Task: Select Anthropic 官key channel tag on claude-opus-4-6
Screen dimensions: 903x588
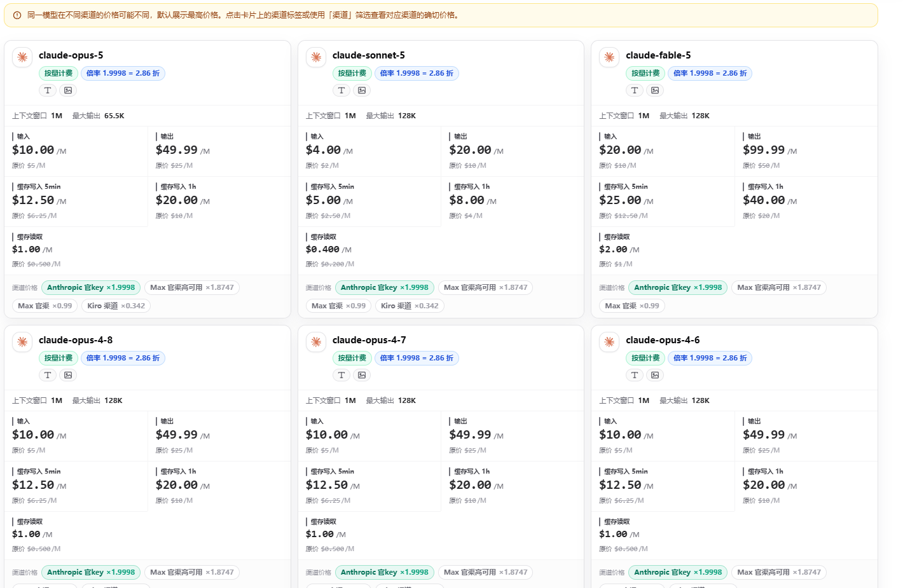Action: coord(678,572)
